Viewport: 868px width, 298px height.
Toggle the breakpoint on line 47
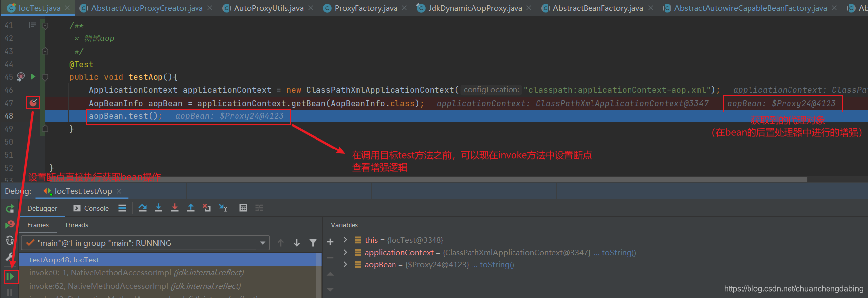pyautogui.click(x=33, y=103)
